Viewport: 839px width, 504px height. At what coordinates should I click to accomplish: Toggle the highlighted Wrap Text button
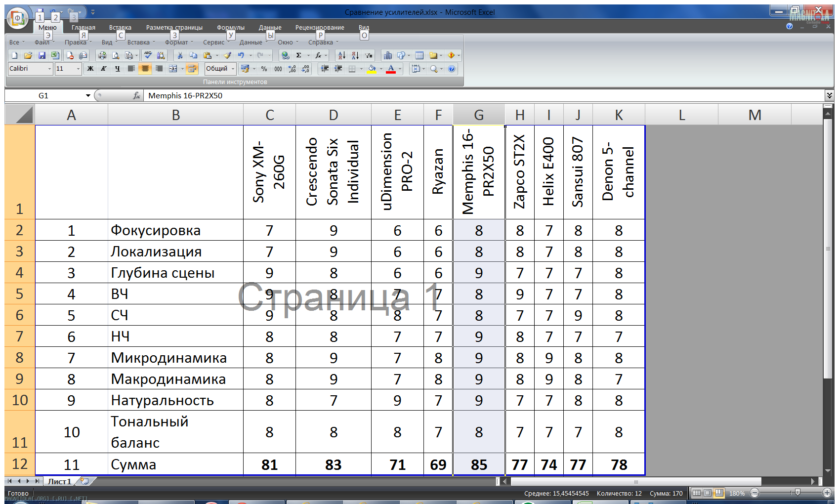pyautogui.click(x=192, y=69)
